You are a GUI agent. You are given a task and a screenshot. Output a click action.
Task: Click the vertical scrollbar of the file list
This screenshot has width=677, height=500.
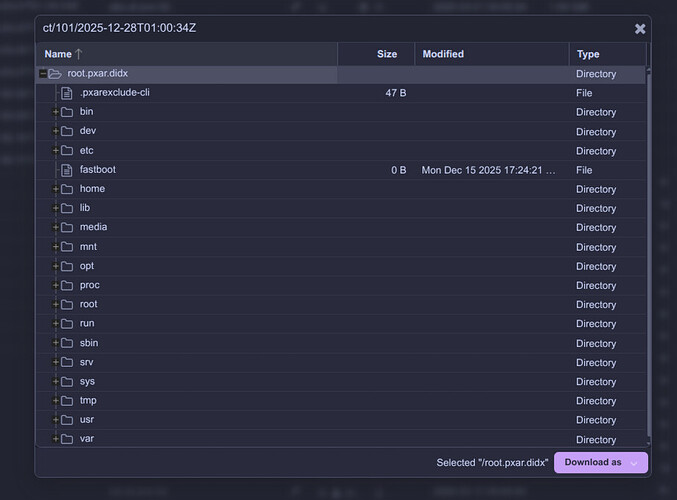[x=650, y=250]
